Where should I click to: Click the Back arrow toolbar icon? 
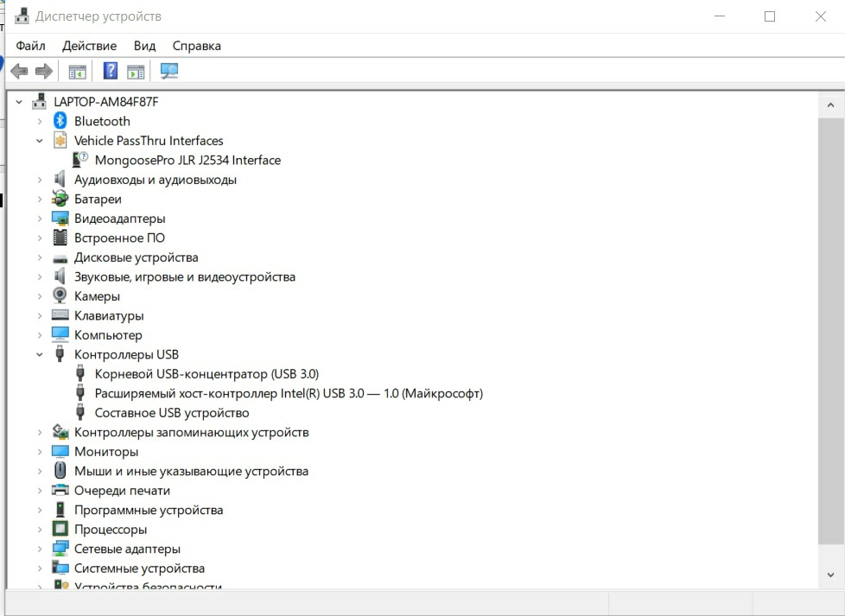(19, 71)
